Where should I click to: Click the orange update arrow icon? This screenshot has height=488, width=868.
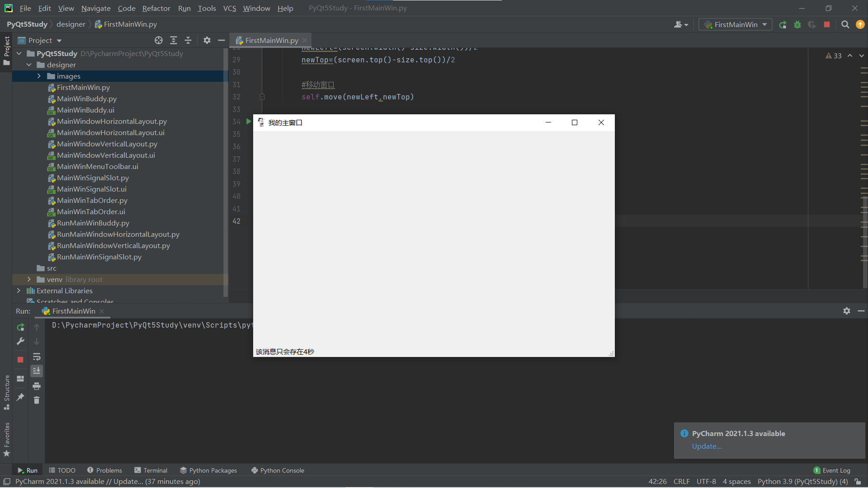860,25
